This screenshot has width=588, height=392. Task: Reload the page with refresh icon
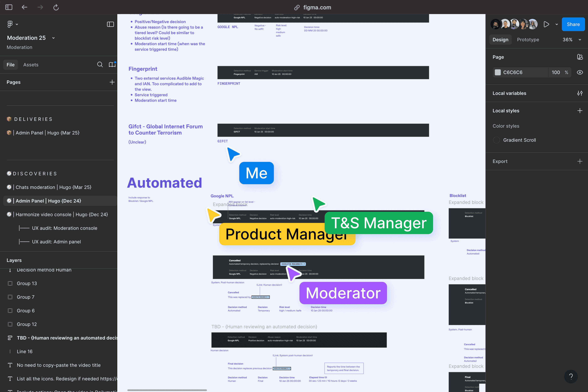pyautogui.click(x=56, y=7)
